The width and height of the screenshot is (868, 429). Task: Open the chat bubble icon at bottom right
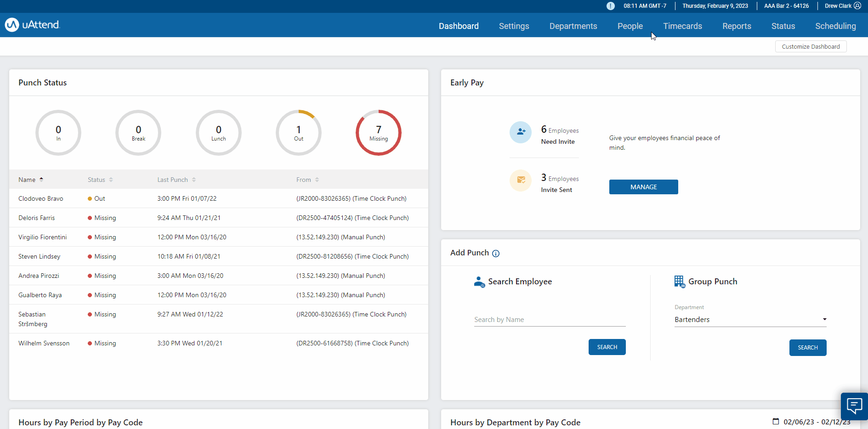click(x=855, y=406)
